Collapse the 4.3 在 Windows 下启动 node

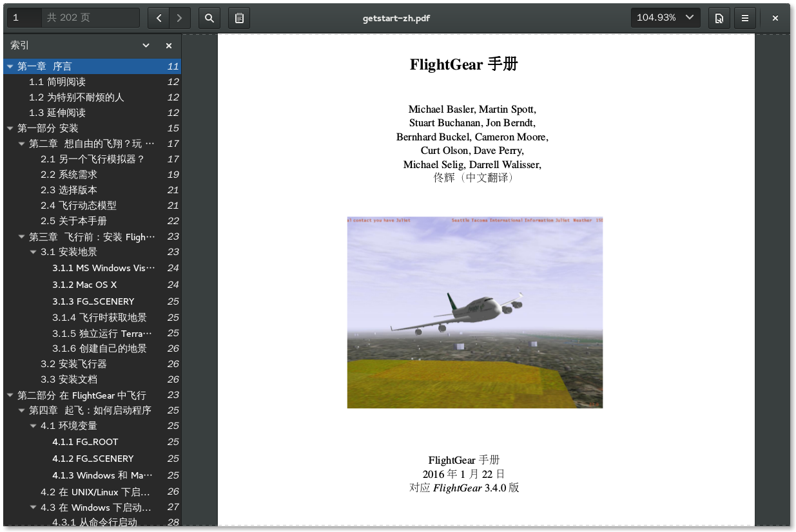point(33,508)
